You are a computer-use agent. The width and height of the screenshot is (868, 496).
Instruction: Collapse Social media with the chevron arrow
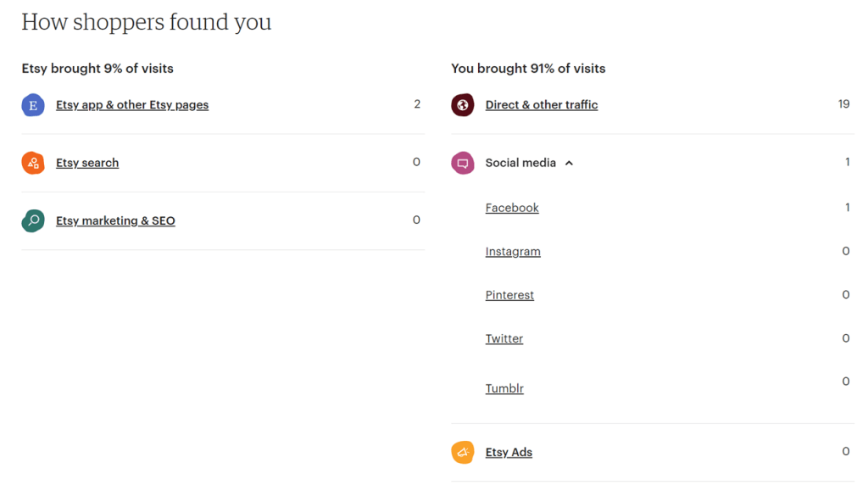point(569,163)
